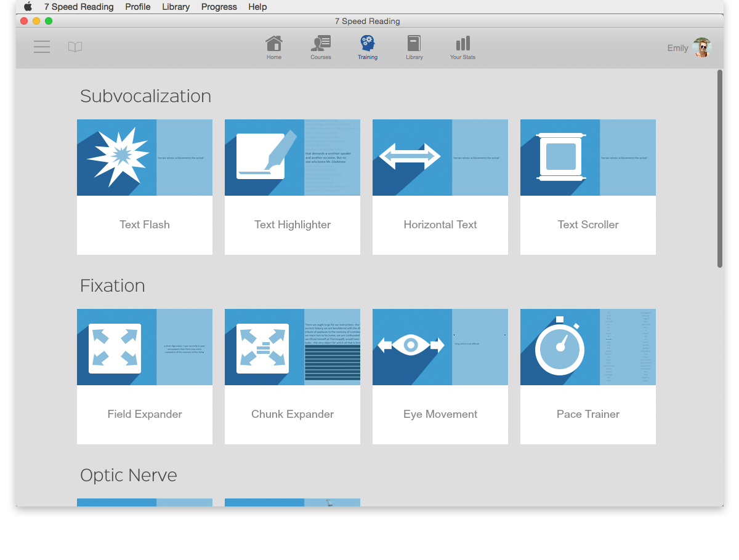Open the Profile menu
Screen dimensions: 739x560
(138, 7)
